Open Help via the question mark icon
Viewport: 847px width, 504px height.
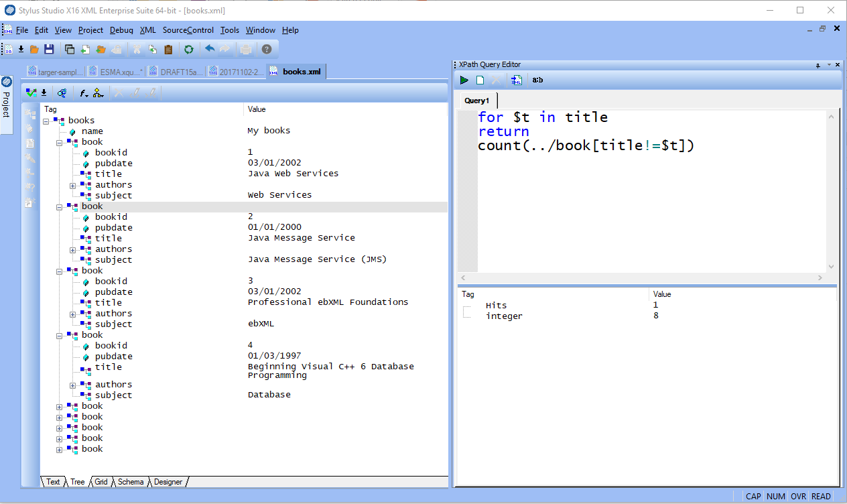click(x=267, y=50)
